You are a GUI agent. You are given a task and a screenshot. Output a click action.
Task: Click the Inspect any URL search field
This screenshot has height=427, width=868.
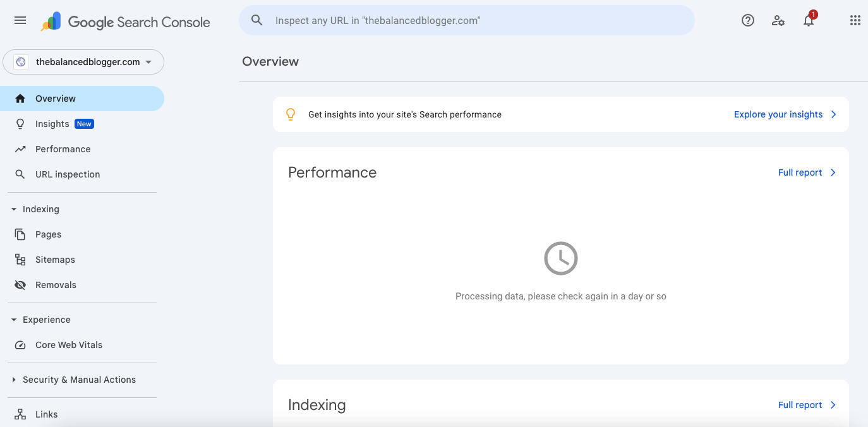pyautogui.click(x=466, y=21)
